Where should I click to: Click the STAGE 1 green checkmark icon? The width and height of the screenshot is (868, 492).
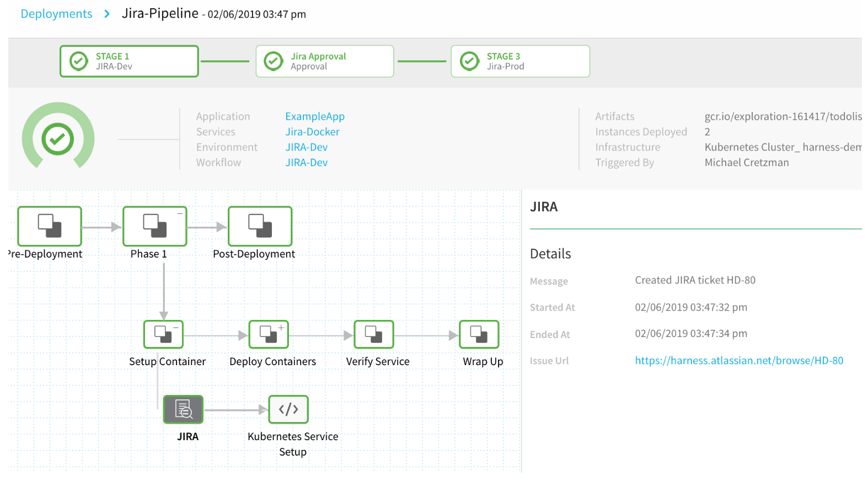79,61
